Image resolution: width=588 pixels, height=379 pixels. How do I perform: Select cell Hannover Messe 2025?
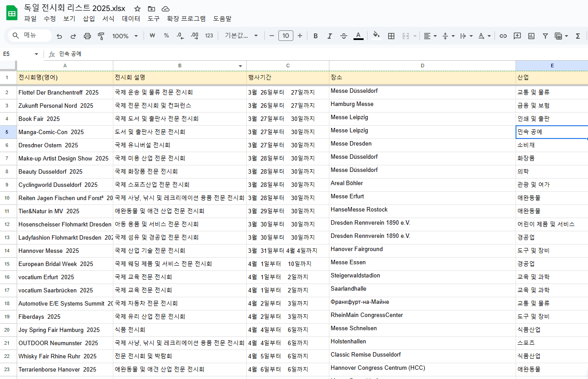[x=65, y=251]
